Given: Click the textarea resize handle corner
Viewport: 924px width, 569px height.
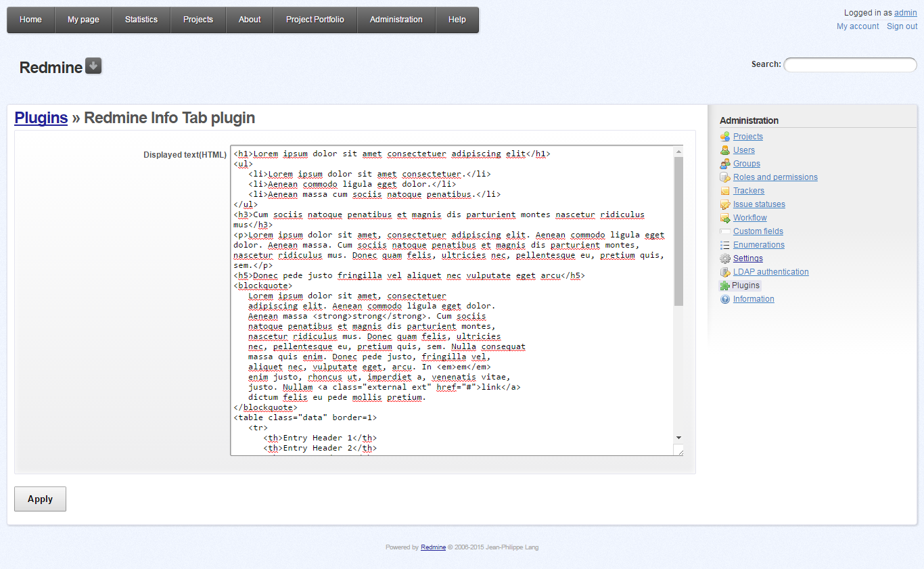Looking at the screenshot, I should 678,450.
